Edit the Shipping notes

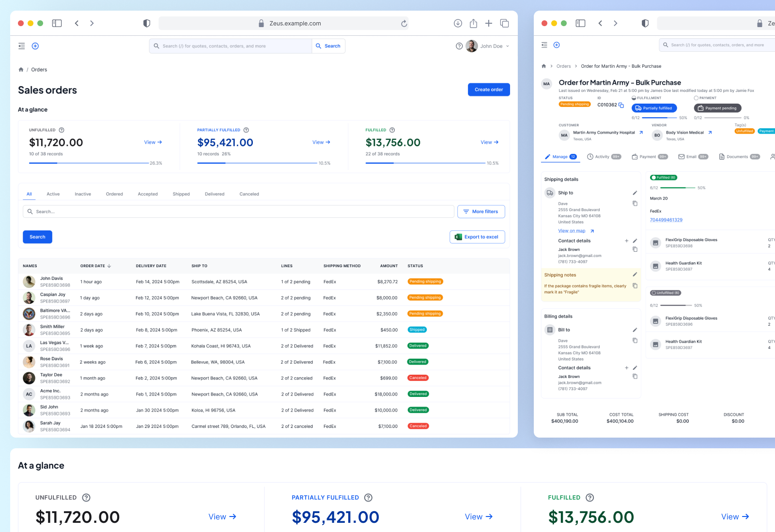[635, 274]
